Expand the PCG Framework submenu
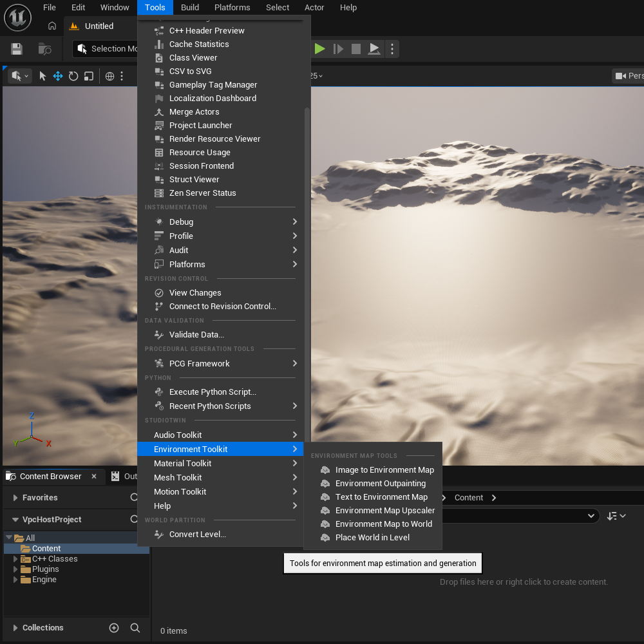 (x=220, y=363)
